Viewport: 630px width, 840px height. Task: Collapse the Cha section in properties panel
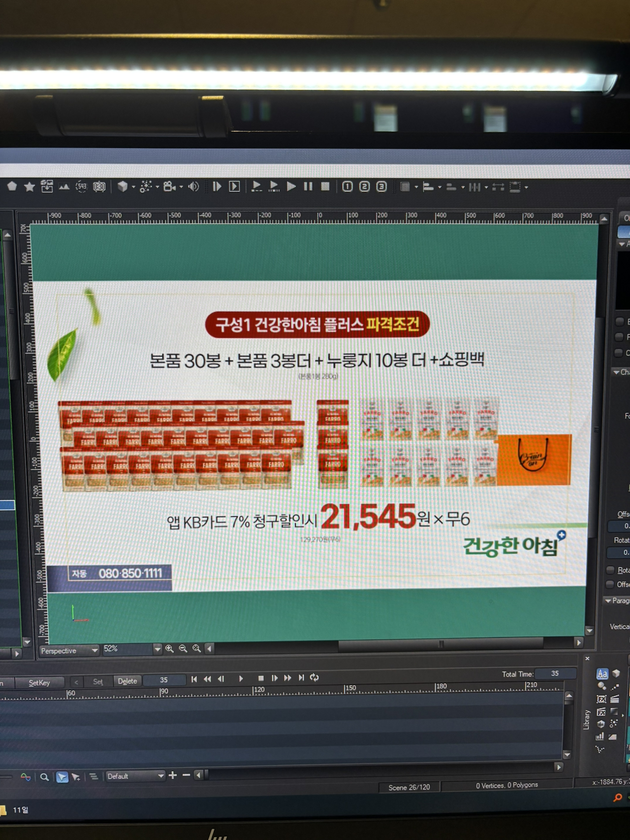click(617, 372)
